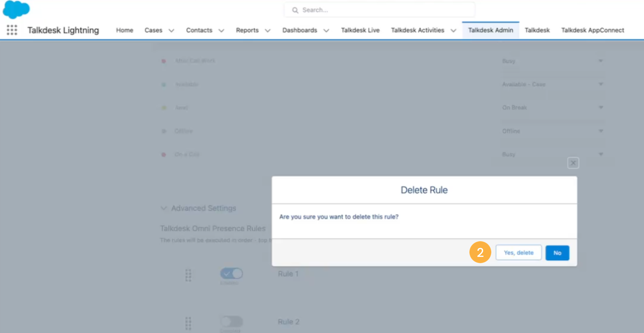The image size is (644, 333).
Task: Open the On a Call Busy dropdown
Action: click(552, 154)
